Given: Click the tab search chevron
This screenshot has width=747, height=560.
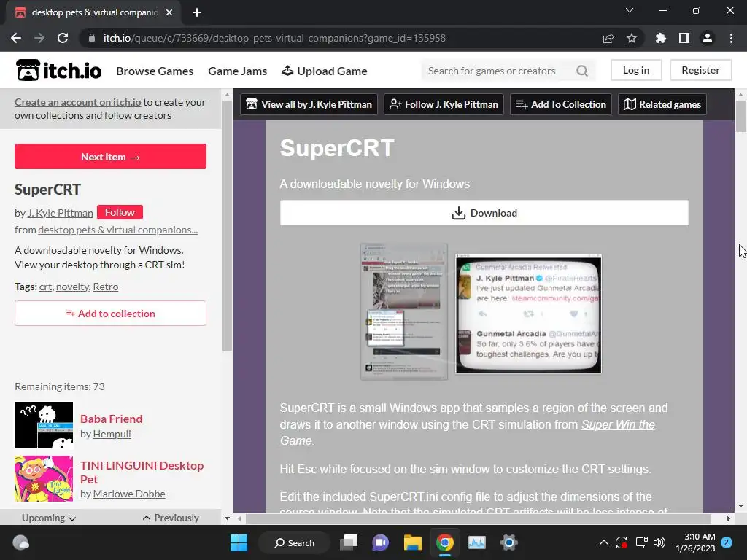Looking at the screenshot, I should pyautogui.click(x=630, y=10).
